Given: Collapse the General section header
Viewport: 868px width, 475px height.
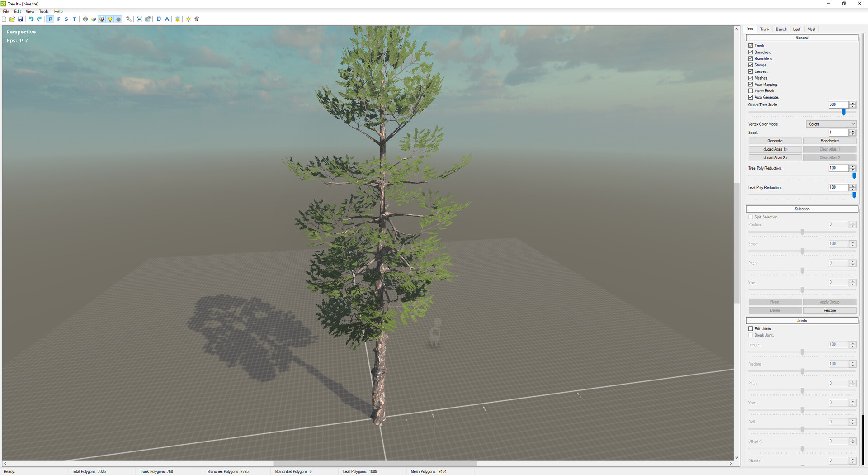Looking at the screenshot, I should coord(802,38).
